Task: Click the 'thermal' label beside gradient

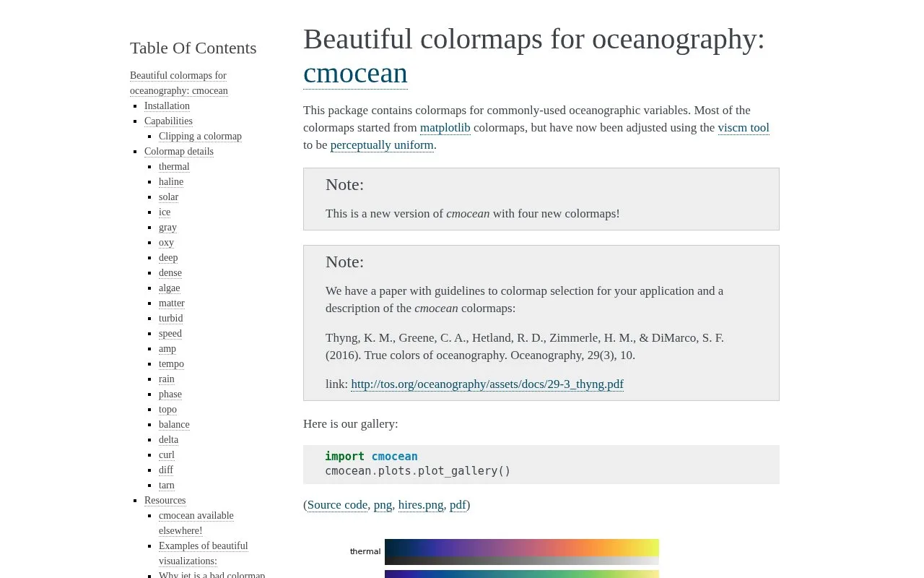Action: click(365, 551)
